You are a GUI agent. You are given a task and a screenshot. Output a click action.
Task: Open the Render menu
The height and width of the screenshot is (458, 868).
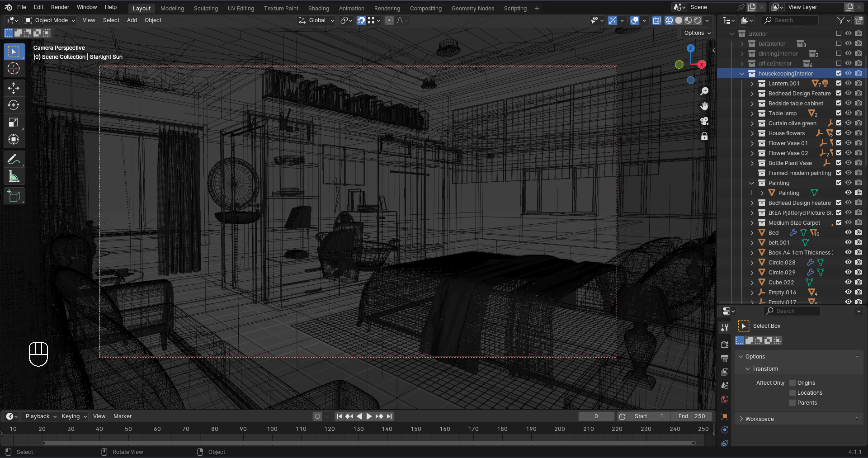click(x=60, y=7)
